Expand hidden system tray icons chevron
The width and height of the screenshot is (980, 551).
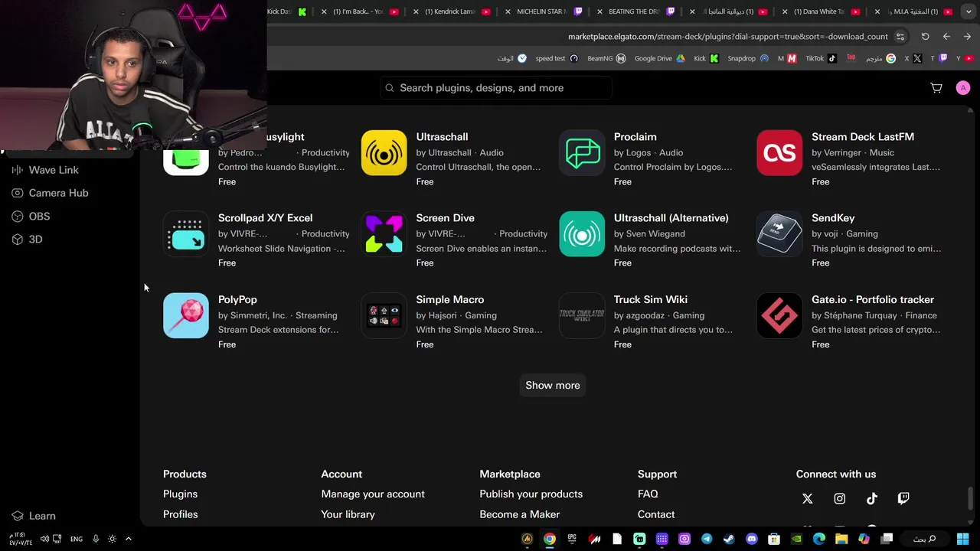point(129,539)
